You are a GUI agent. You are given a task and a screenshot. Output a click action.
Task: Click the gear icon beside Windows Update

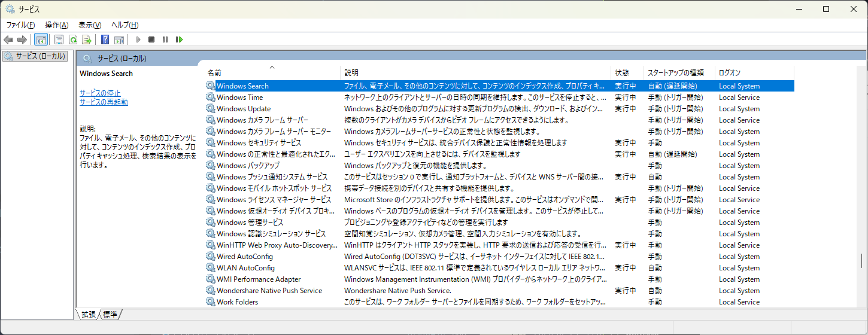pos(210,109)
